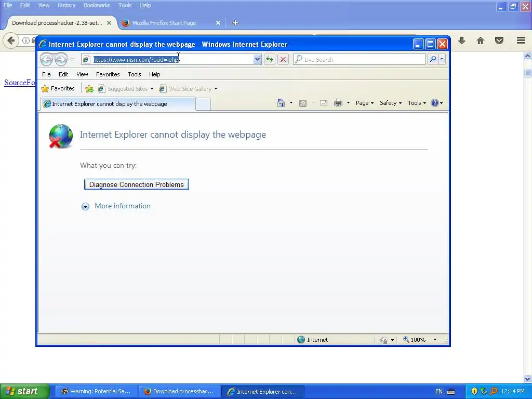Expand the Home button dropdown arrow
Image resolution: width=532 pixels, height=399 pixels.
click(291, 103)
